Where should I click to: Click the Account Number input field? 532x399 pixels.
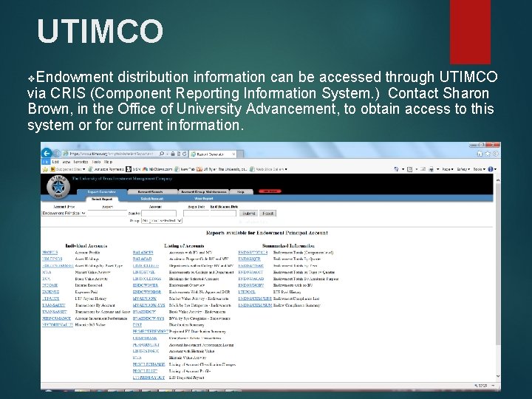pyautogui.click(x=159, y=214)
